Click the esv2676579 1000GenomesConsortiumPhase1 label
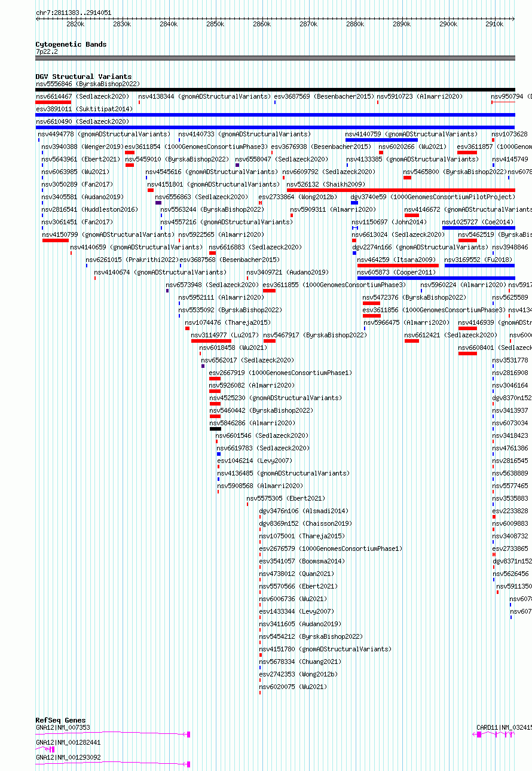This screenshot has height=771, width=532. (331, 548)
